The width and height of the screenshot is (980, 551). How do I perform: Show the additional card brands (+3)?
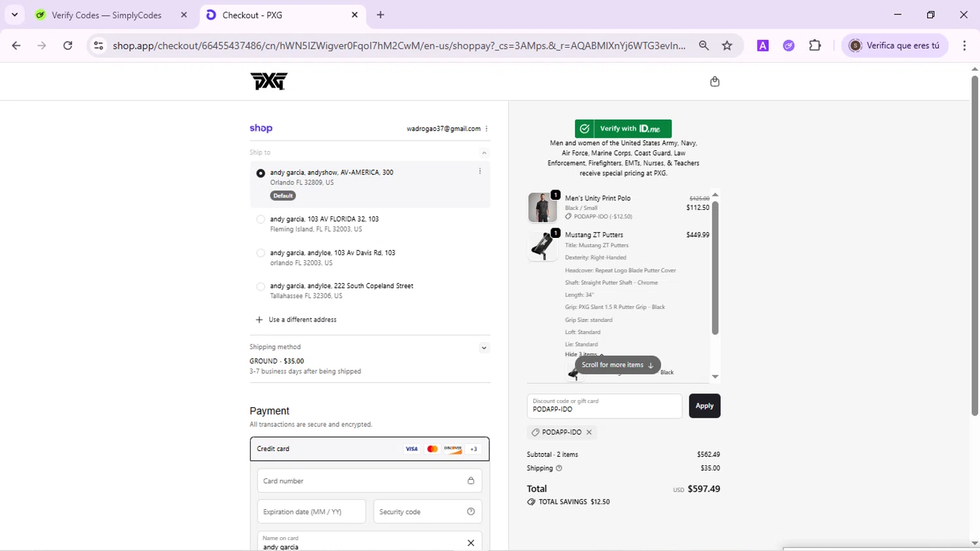pyautogui.click(x=474, y=449)
